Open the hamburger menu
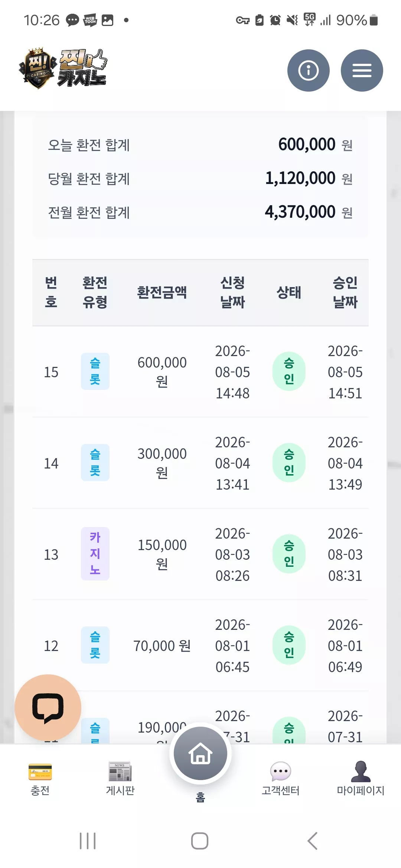The width and height of the screenshot is (401, 868). (x=362, y=70)
